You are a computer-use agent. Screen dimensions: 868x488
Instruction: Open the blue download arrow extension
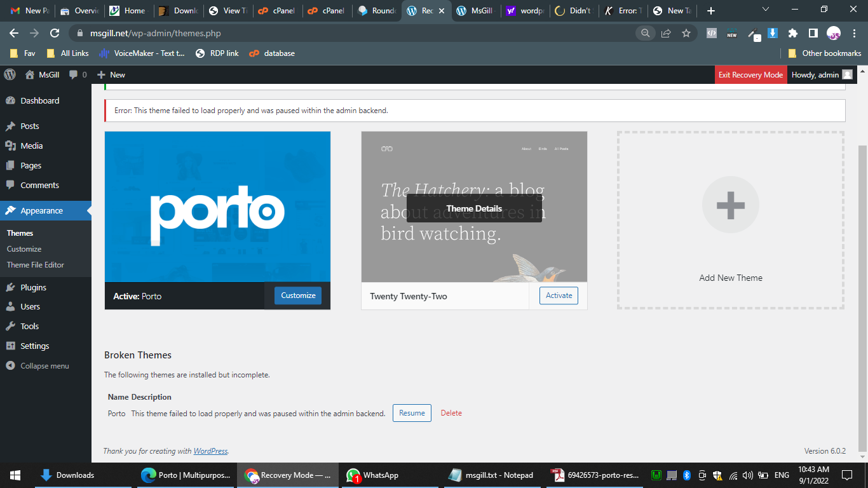pos(773,33)
